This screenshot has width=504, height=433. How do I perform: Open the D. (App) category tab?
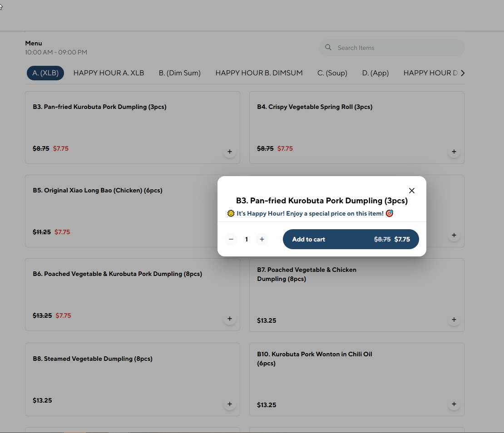[x=375, y=73]
